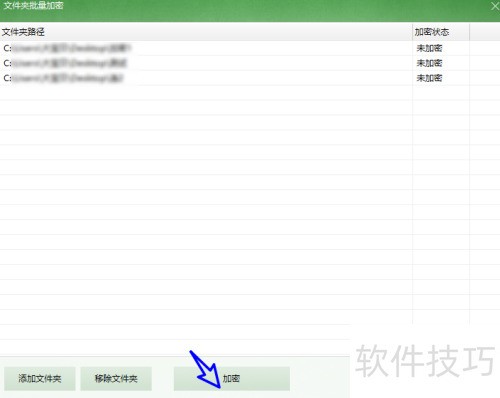Click the 加密 button
This screenshot has width=500, height=398.
(232, 379)
